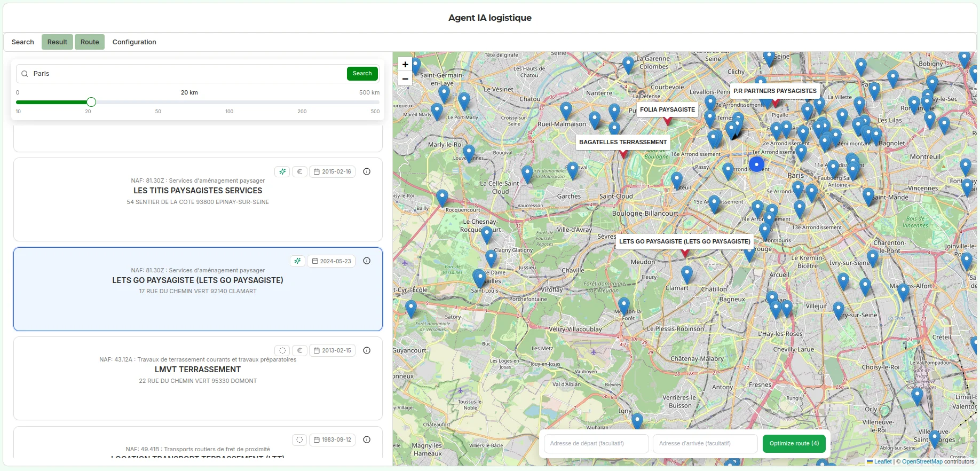Click the green Search button
Image resolution: width=980 pixels, height=471 pixels.
click(x=362, y=74)
